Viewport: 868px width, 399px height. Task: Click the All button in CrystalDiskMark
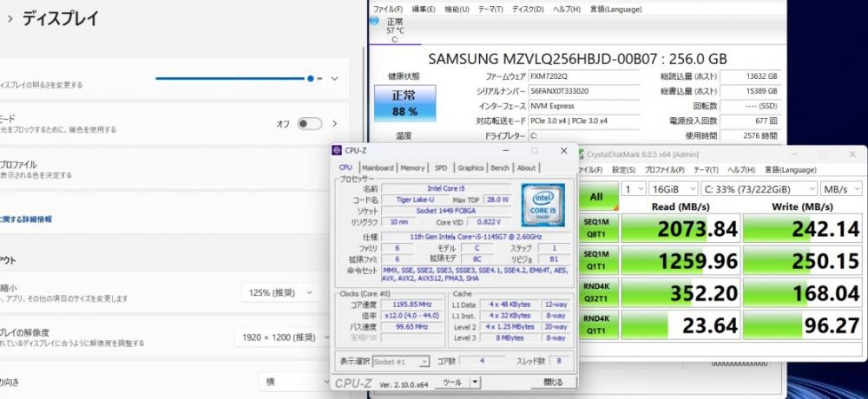[597, 196]
